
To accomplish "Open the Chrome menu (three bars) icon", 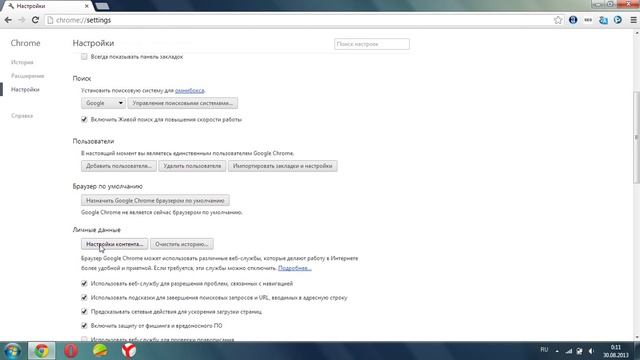I will click(633, 20).
